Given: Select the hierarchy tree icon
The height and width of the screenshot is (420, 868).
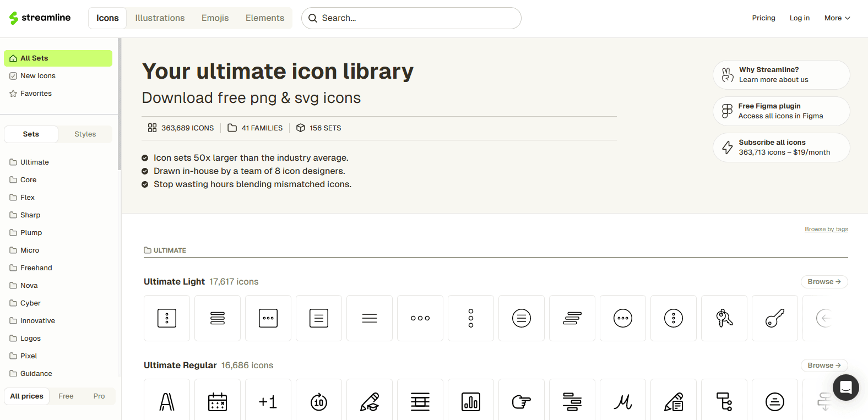Looking at the screenshot, I should pos(724,402).
